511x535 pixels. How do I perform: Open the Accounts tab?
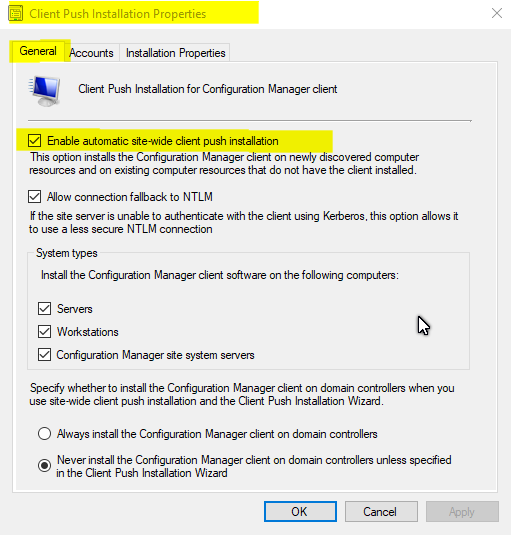(x=91, y=53)
